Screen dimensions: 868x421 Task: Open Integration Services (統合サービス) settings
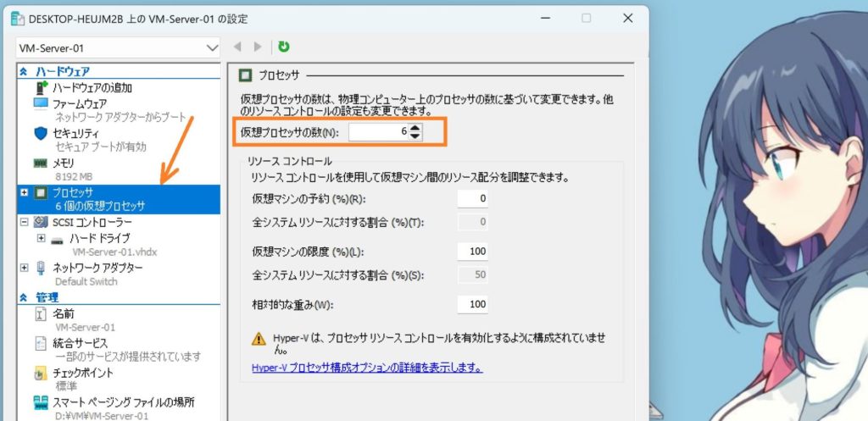80,343
